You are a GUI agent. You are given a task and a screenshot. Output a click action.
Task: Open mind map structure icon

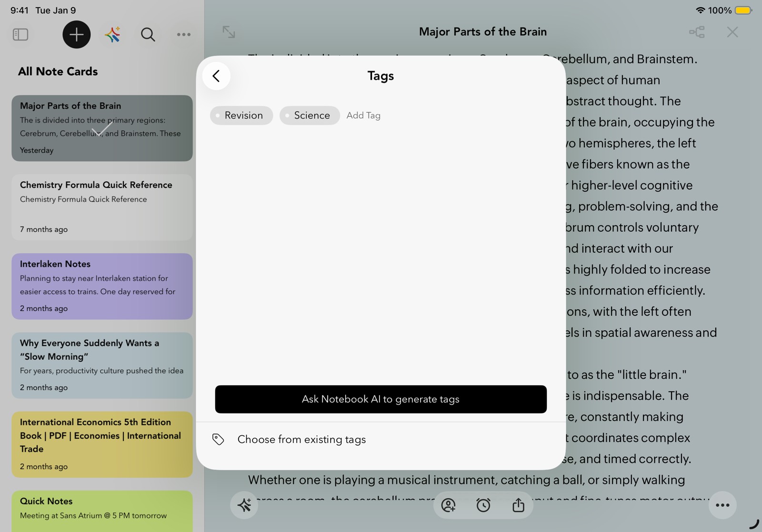coord(697,32)
